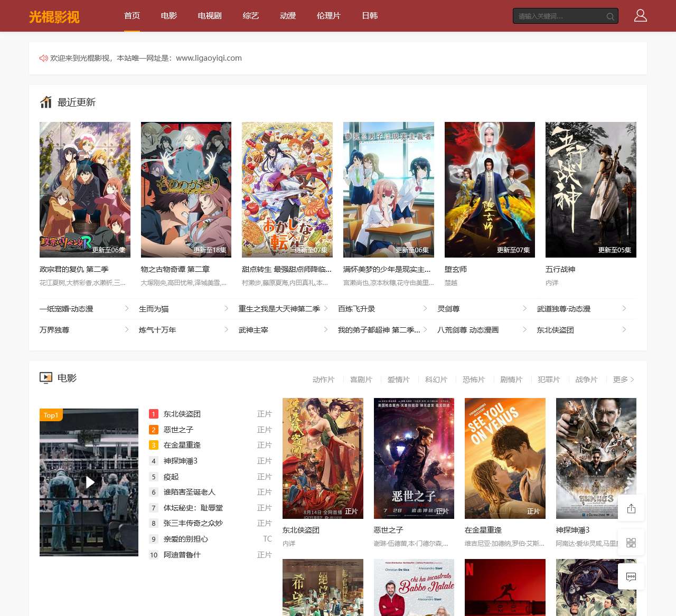Open the QR code icon in sidebar

631,543
